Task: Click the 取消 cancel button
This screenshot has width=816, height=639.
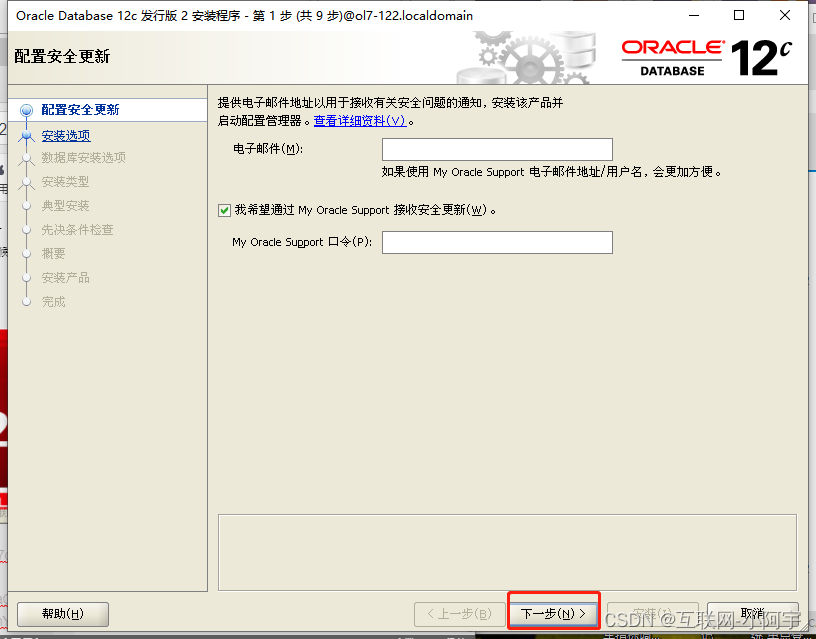Action: tap(753, 614)
